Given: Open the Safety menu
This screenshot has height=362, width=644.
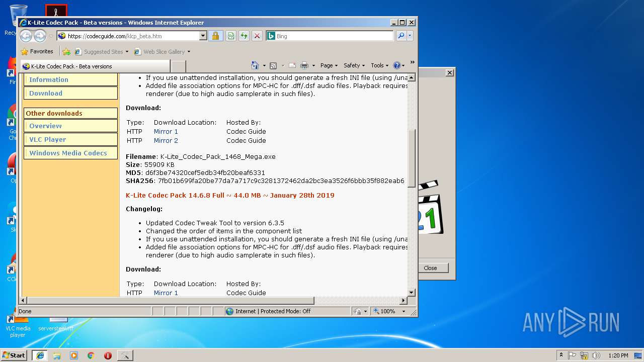Looking at the screenshot, I should [354, 65].
